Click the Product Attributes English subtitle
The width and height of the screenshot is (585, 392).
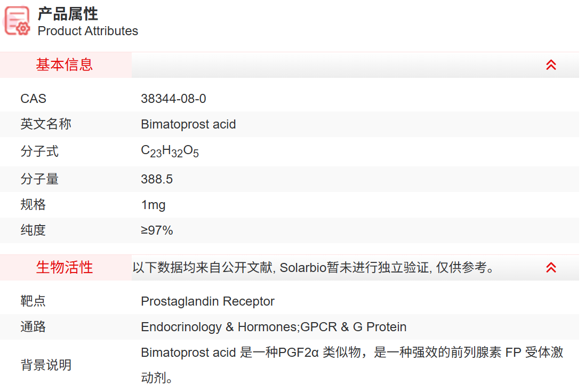click(x=87, y=31)
